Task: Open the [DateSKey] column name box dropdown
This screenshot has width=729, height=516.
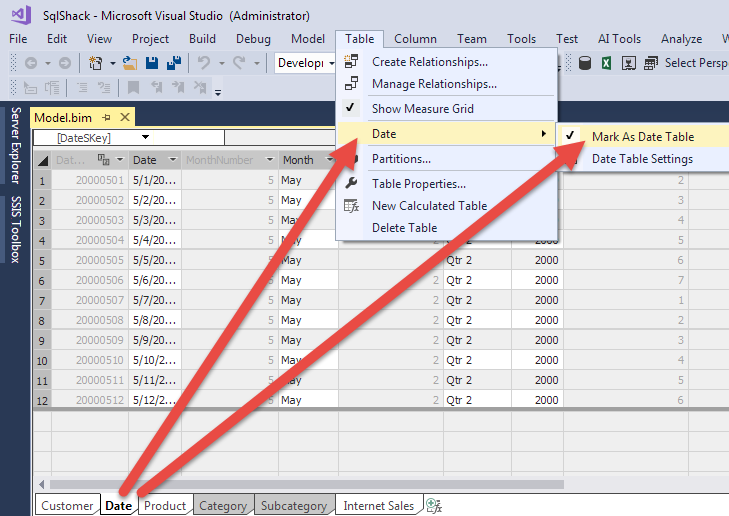Action: [x=146, y=137]
